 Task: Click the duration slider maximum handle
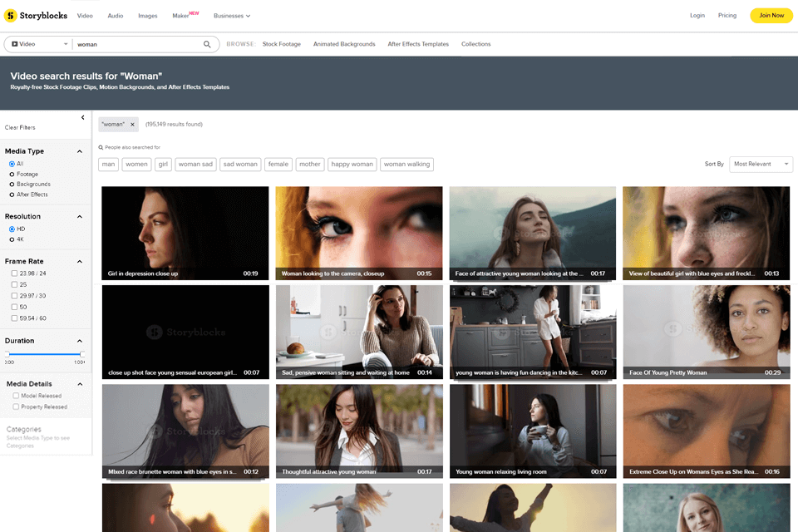82,354
